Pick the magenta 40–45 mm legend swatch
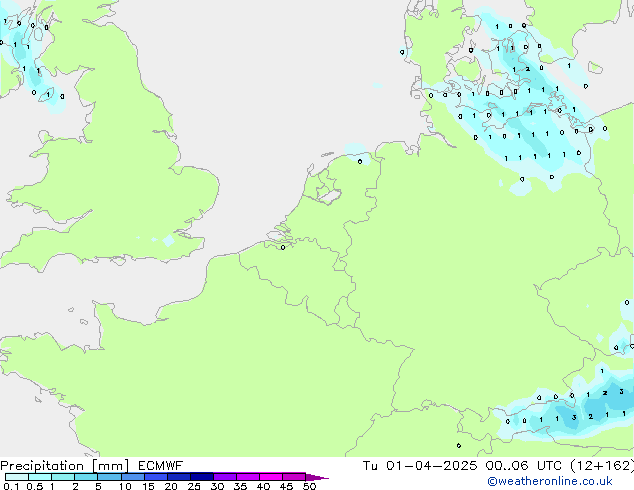 [271, 477]
